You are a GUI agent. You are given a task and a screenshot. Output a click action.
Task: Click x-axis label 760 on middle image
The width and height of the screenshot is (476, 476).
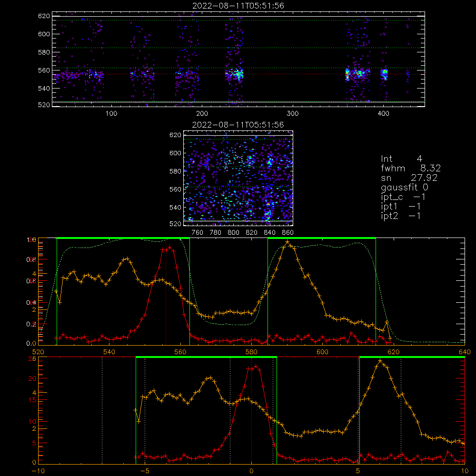(198, 233)
